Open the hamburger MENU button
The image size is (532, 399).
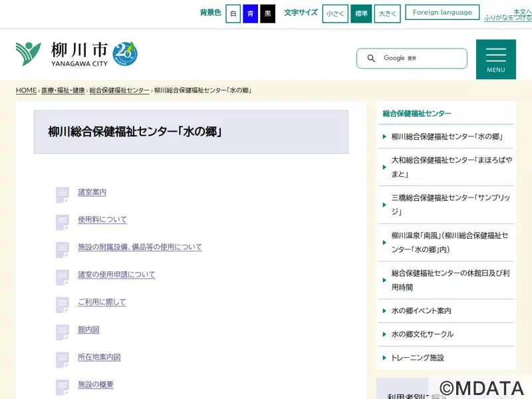495,59
